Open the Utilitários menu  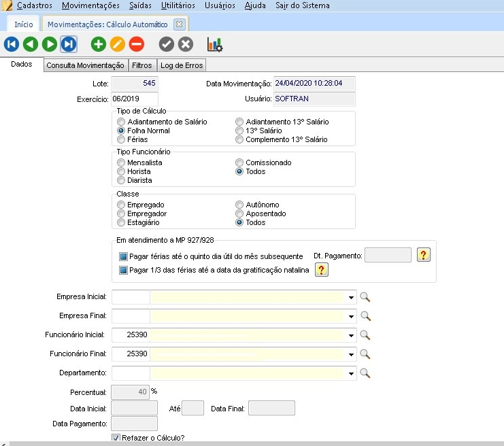click(x=178, y=5)
